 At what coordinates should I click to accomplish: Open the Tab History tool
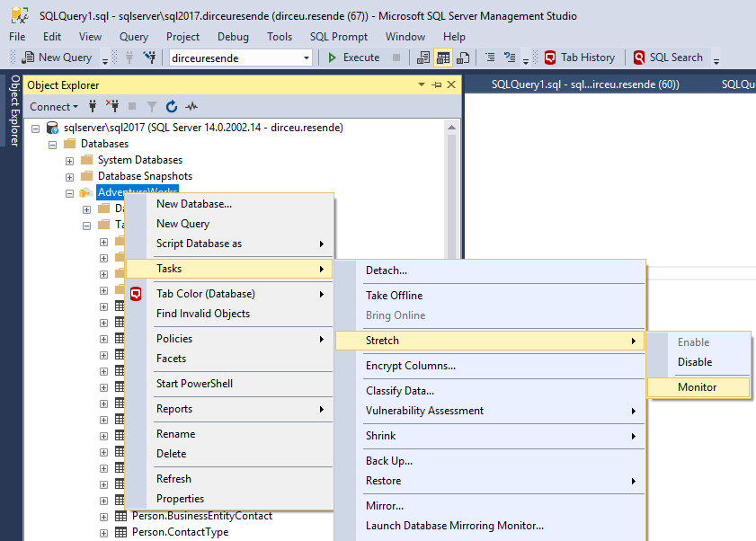580,58
